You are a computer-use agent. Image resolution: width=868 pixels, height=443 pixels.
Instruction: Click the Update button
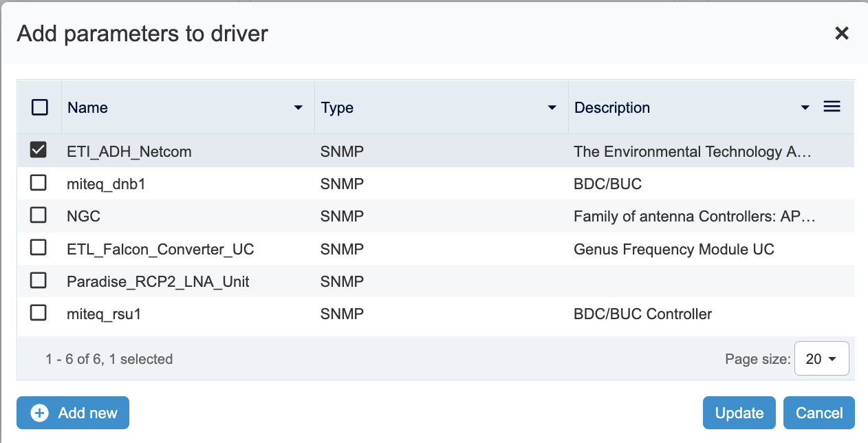[739, 413]
